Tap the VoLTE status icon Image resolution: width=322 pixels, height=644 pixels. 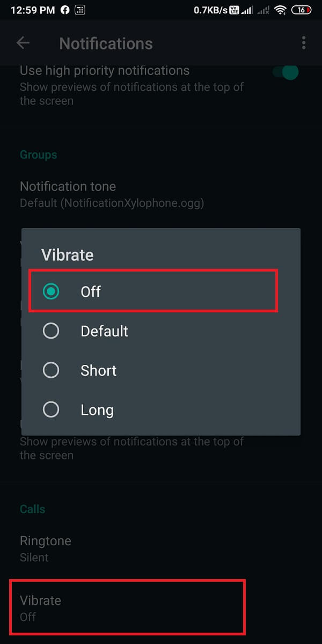click(x=235, y=10)
